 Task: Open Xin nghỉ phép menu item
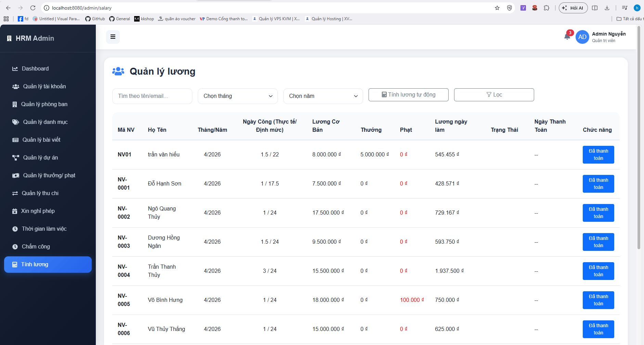[x=48, y=211]
